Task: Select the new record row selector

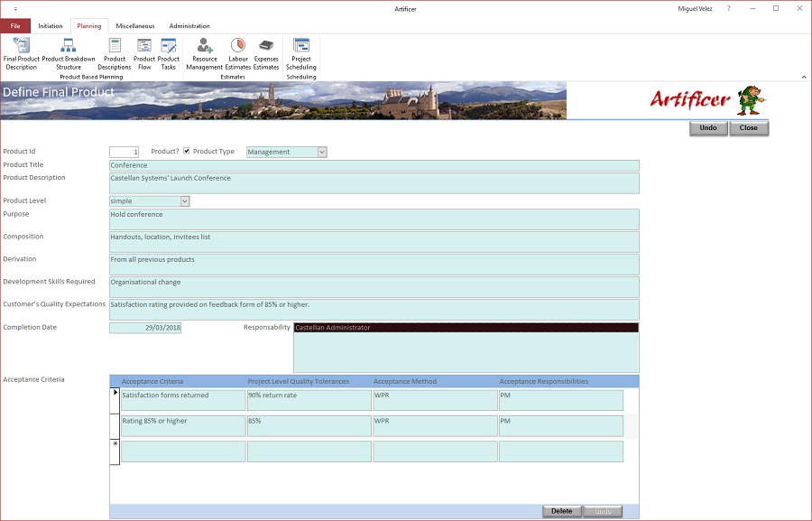Action: point(115,452)
